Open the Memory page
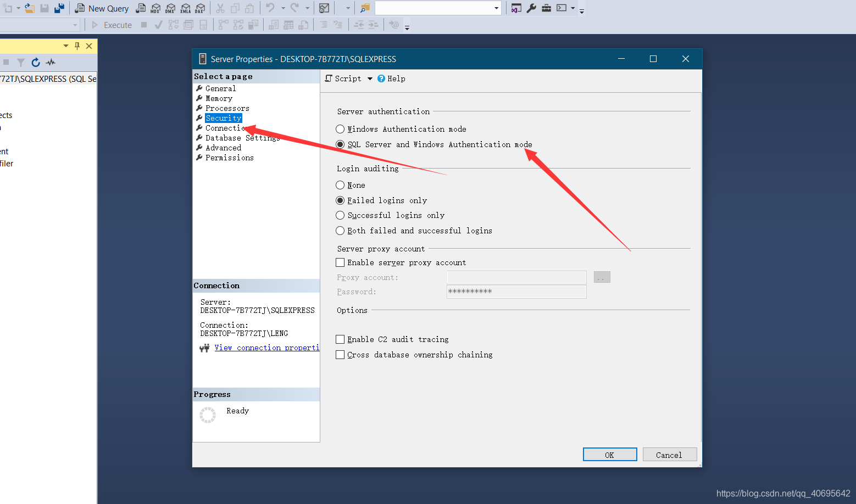Image resolution: width=856 pixels, height=504 pixels. [x=219, y=98]
